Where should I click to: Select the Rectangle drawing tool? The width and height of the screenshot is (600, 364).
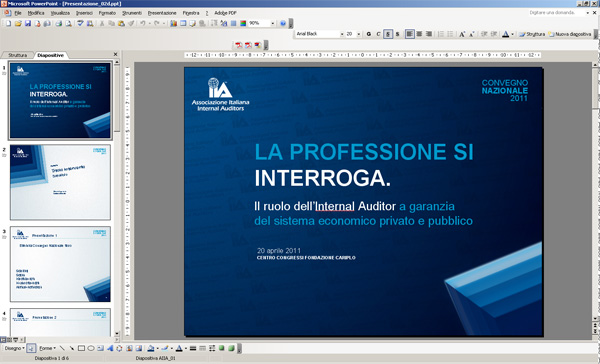click(x=81, y=348)
